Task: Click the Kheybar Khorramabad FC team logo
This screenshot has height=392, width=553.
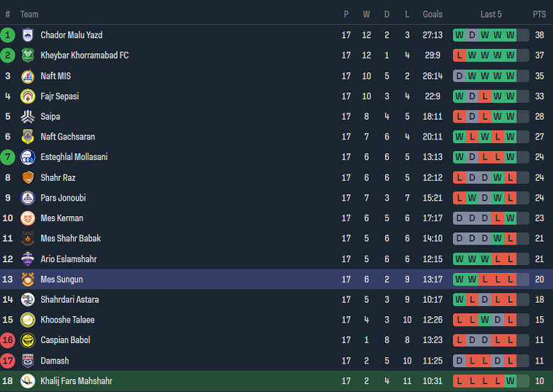Action: pyautogui.click(x=28, y=55)
